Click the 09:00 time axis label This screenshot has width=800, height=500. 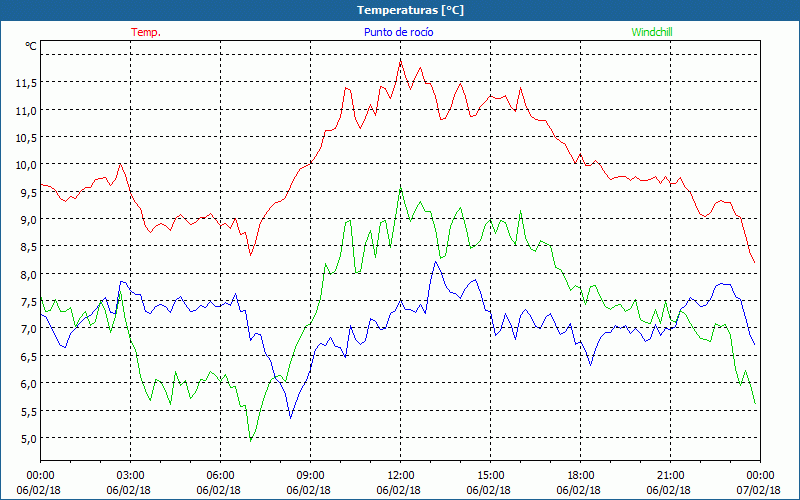click(x=310, y=475)
